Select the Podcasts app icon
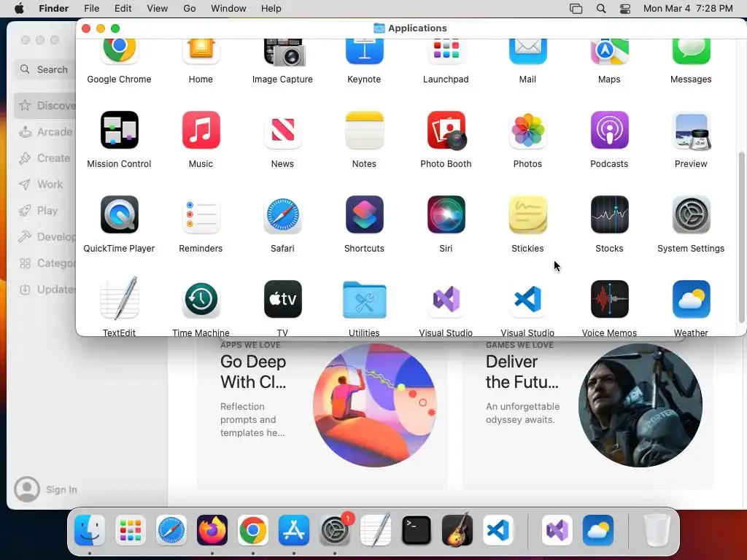747x560 pixels. [x=609, y=130]
